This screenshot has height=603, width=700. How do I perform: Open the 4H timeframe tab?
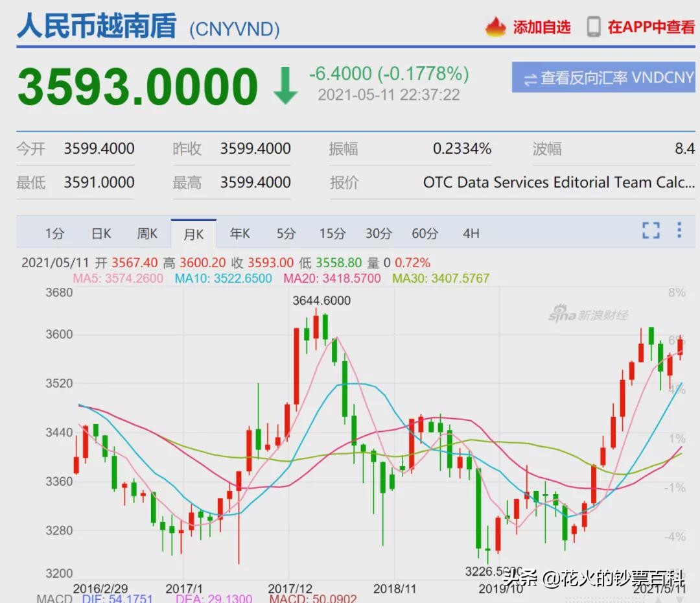(x=471, y=233)
